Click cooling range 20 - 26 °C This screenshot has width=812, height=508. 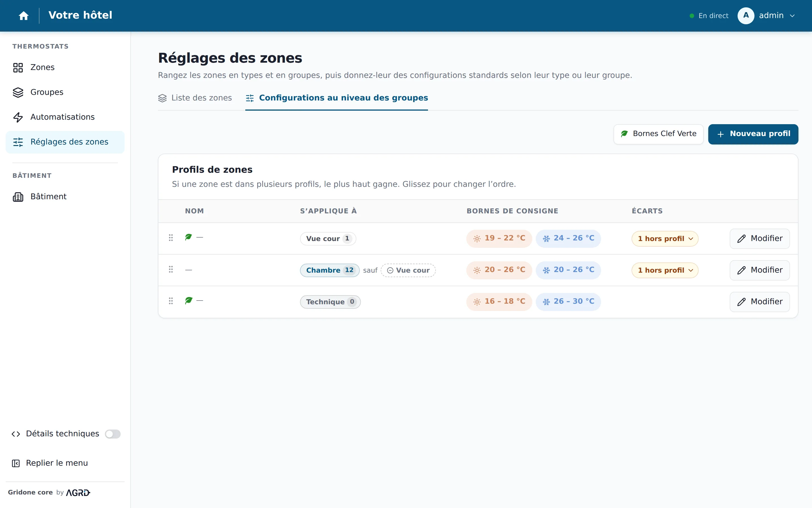point(568,270)
